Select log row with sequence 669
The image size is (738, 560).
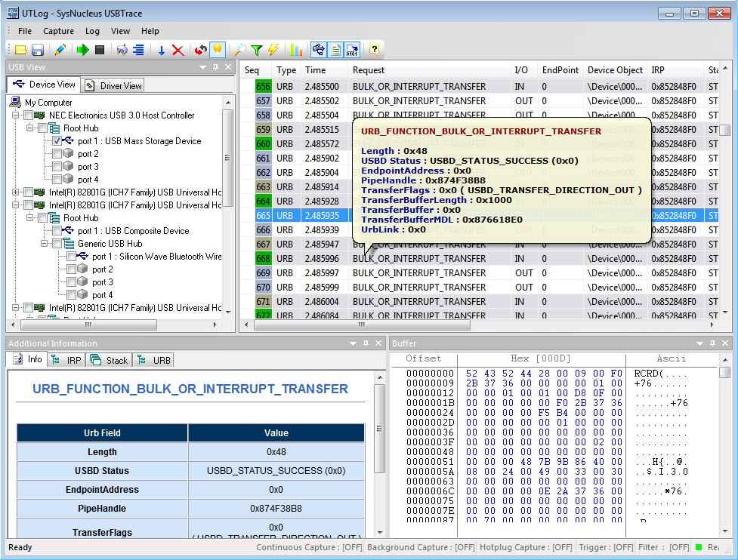click(x=479, y=272)
